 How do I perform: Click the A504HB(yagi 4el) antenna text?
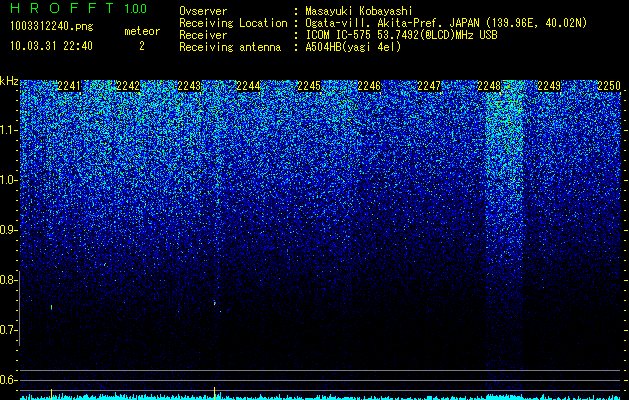pos(353,47)
